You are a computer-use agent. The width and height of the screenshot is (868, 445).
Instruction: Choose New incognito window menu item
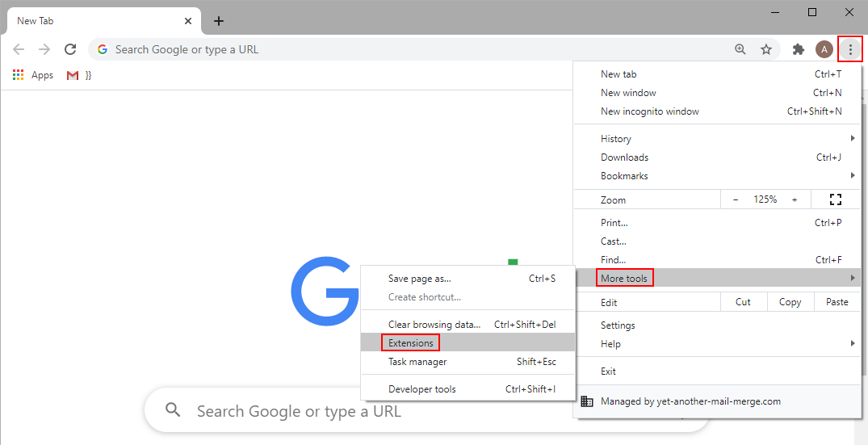[x=650, y=111]
